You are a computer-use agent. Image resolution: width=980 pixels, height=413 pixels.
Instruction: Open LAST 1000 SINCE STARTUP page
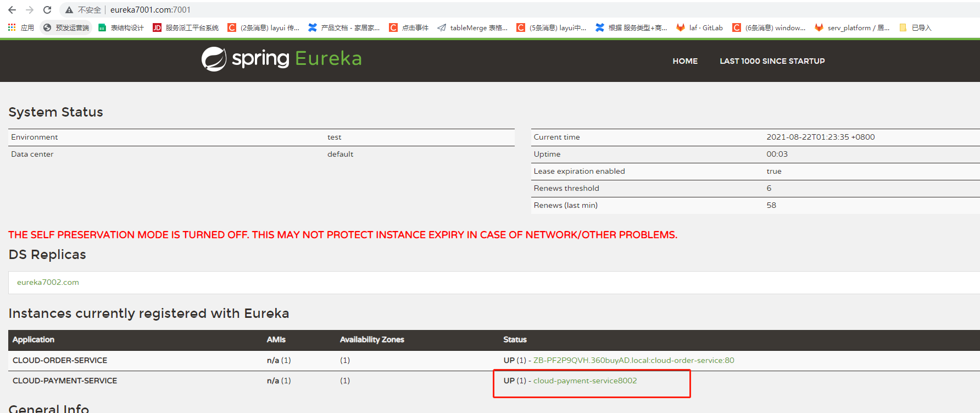pos(772,61)
